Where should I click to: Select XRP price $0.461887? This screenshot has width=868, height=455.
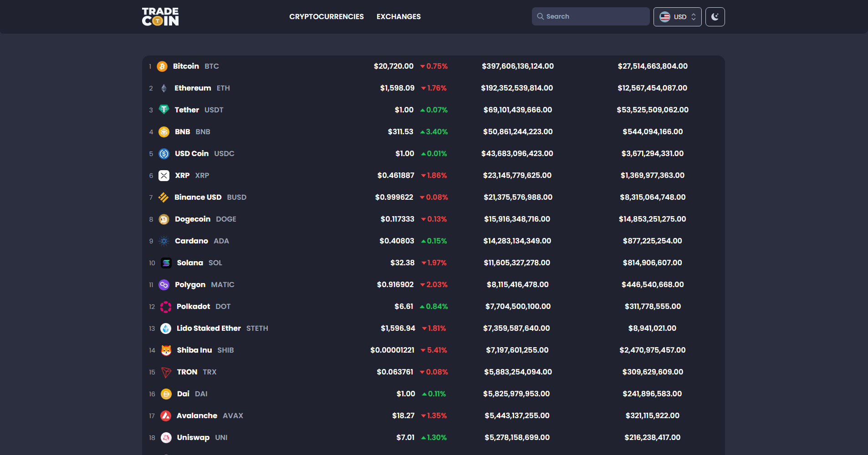pyautogui.click(x=396, y=175)
